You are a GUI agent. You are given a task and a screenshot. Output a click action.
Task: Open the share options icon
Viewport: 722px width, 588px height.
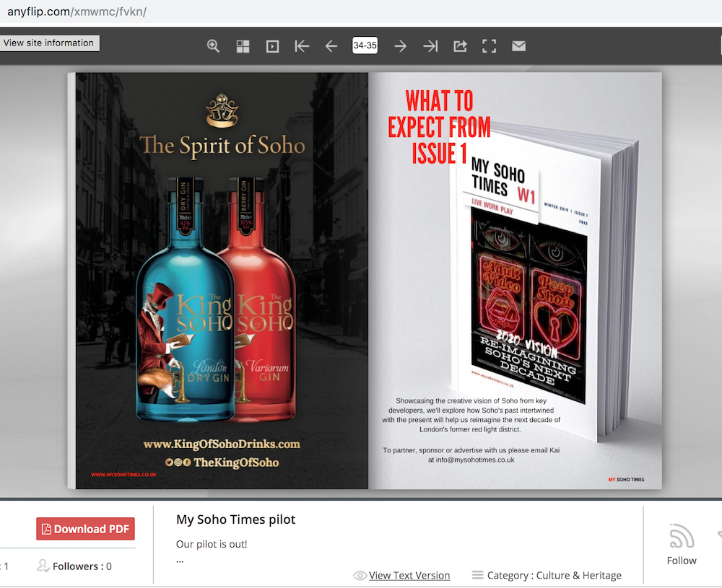pos(460,46)
